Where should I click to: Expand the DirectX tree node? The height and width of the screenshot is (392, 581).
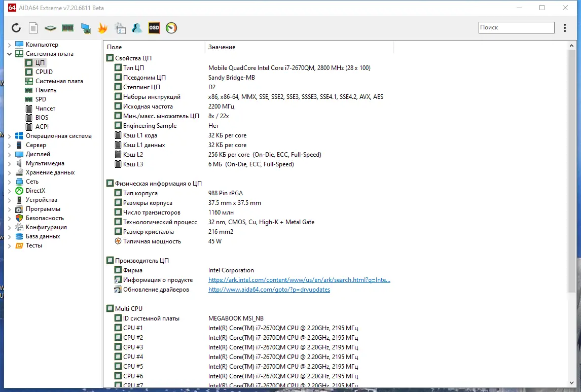coord(9,191)
